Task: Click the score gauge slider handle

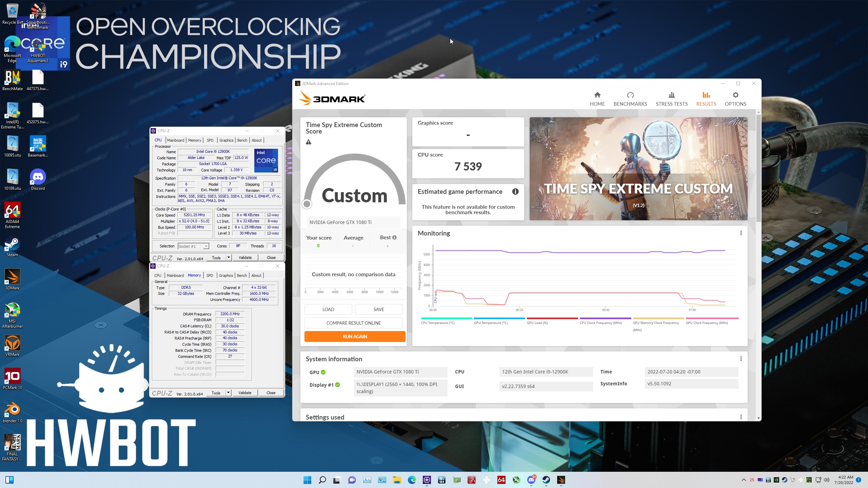Action: (x=307, y=204)
